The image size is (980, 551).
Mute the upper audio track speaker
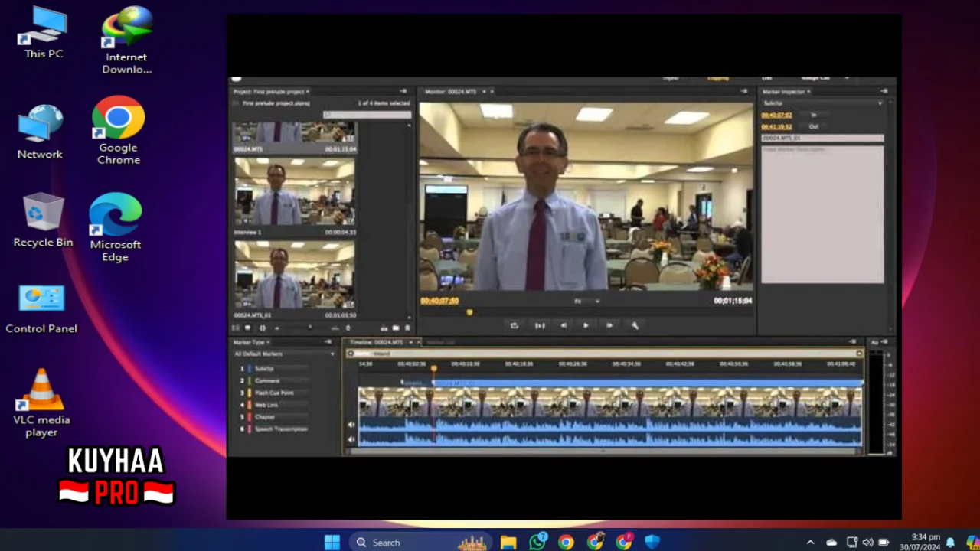[x=351, y=425]
